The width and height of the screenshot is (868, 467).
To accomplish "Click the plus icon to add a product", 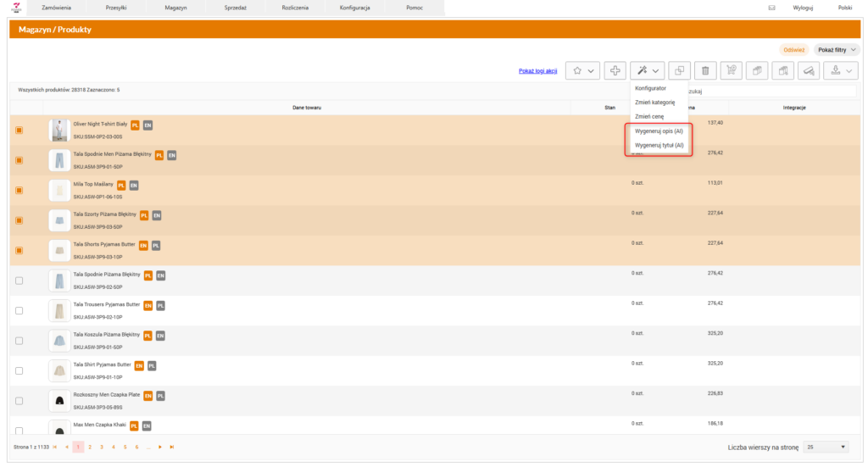I will [x=615, y=71].
